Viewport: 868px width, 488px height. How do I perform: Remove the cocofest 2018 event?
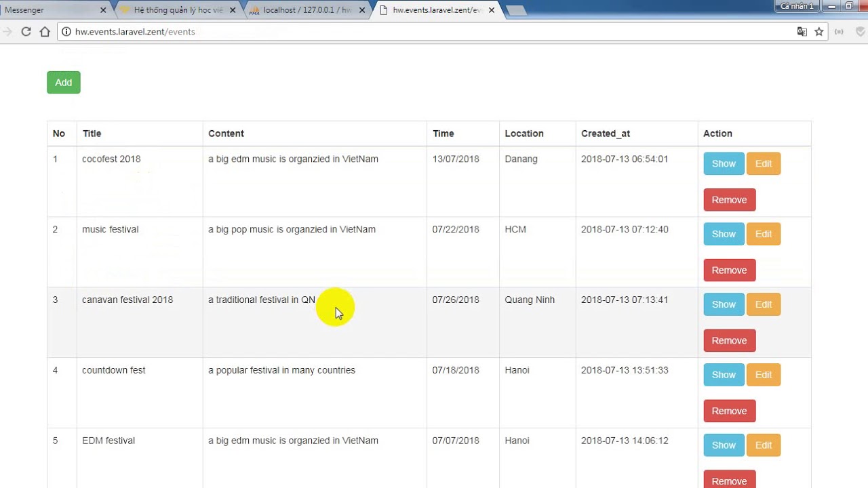(730, 200)
